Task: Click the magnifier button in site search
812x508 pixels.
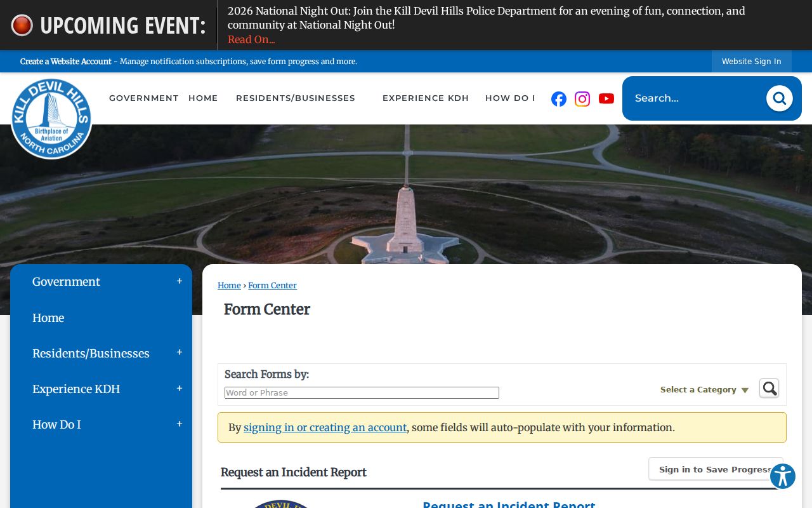Action: (779, 98)
